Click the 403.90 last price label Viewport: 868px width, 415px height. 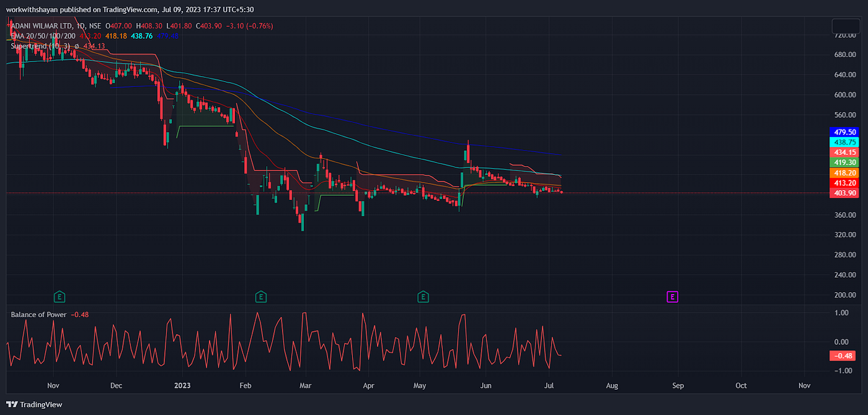pyautogui.click(x=845, y=193)
